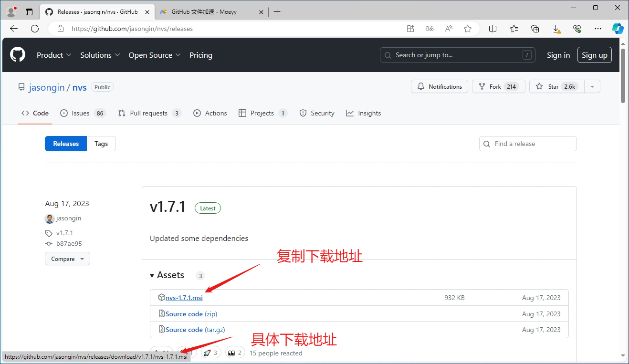The image size is (629, 364).
Task: Open the jasongin owner link in the breadcrumb
Action: click(47, 87)
